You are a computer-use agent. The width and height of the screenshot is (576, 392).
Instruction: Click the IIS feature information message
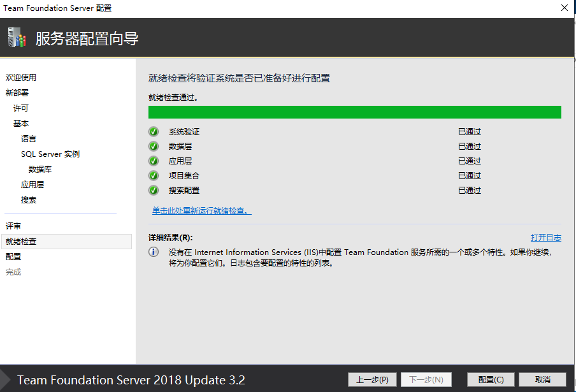tap(360, 258)
